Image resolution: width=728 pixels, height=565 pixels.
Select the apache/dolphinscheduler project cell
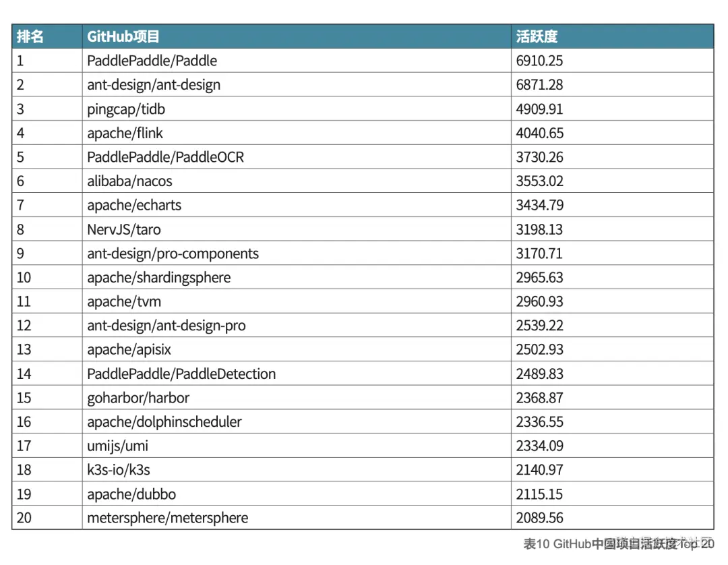pyautogui.click(x=297, y=421)
